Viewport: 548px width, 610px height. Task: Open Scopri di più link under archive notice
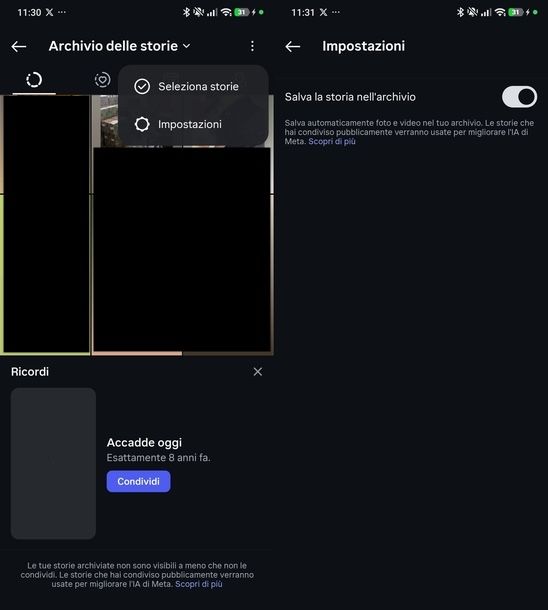199,584
